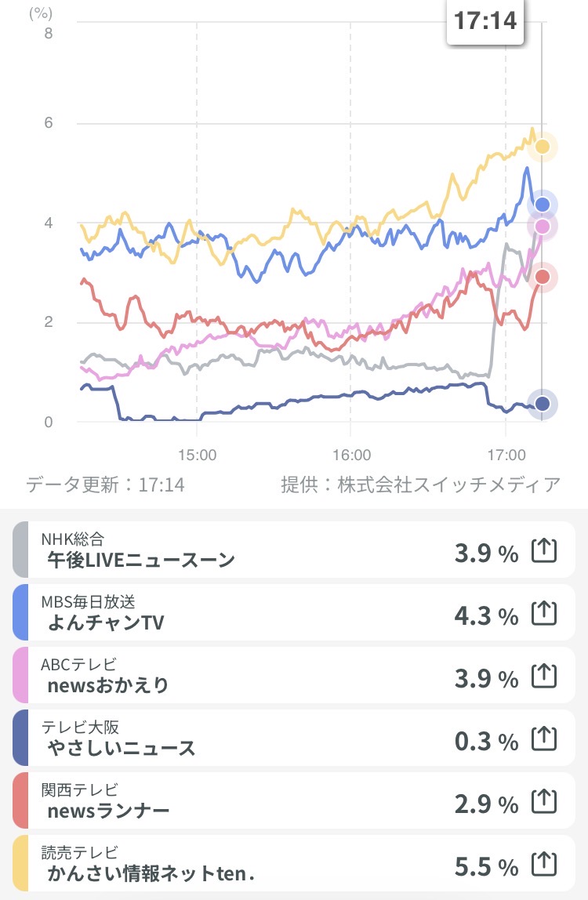The height and width of the screenshot is (900, 588).
Task: Tap the dark navy テレビ大阪 data point
Action: tap(542, 405)
